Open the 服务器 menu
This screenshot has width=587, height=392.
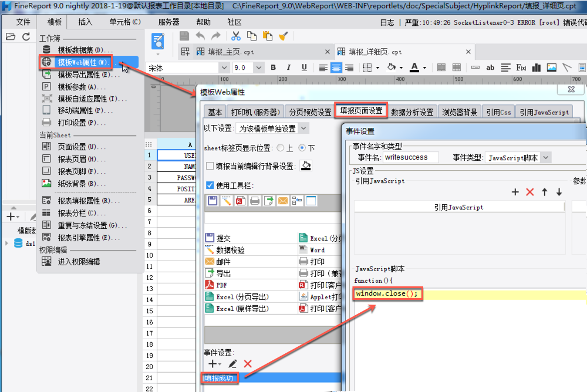pos(168,22)
